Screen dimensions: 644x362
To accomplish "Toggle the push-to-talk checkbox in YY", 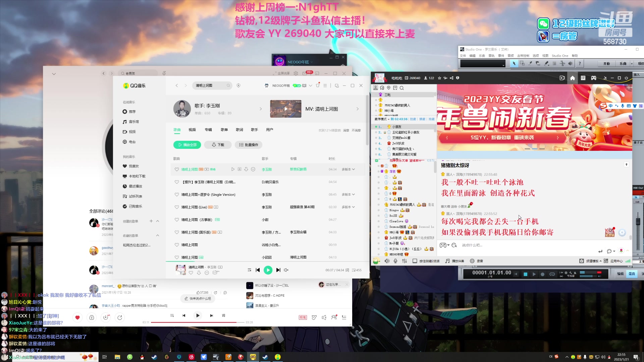I will pos(415,261).
